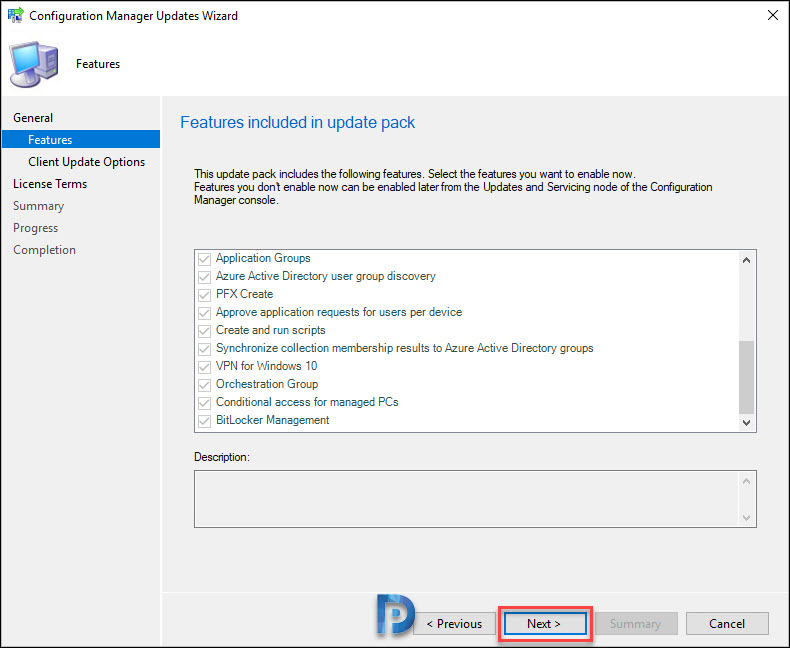The height and width of the screenshot is (648, 790).
Task: Click the greyed-out Summary button at the bottom
Action: [635, 624]
